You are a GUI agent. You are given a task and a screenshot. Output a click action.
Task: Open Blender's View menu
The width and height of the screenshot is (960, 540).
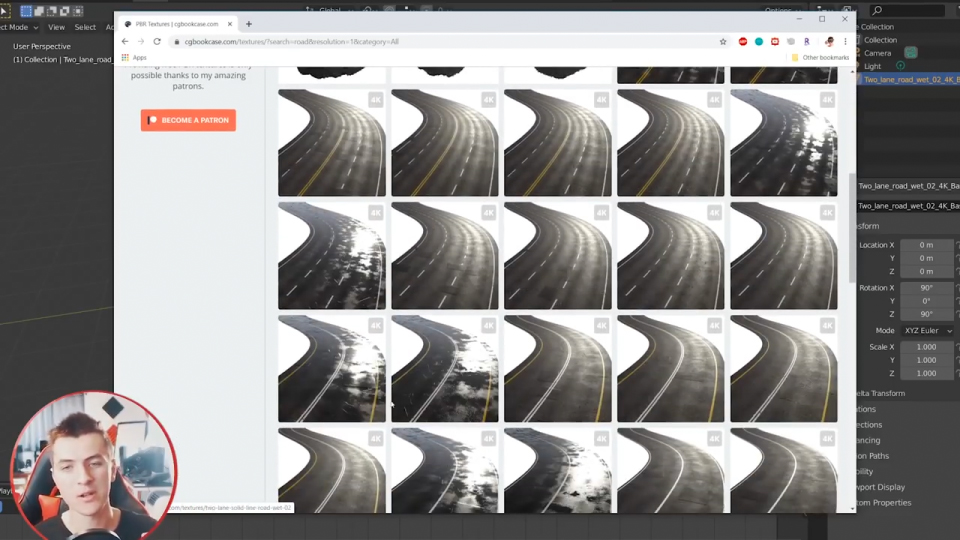pos(56,27)
